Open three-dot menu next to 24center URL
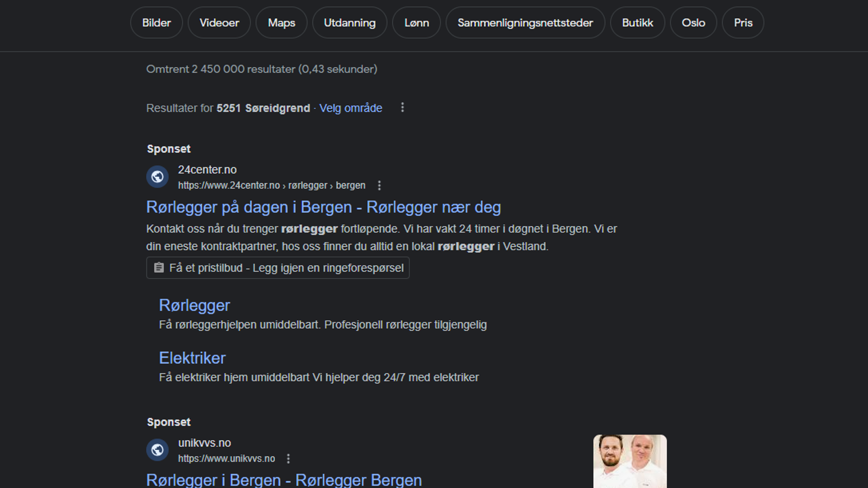This screenshot has width=868, height=488. 380,185
